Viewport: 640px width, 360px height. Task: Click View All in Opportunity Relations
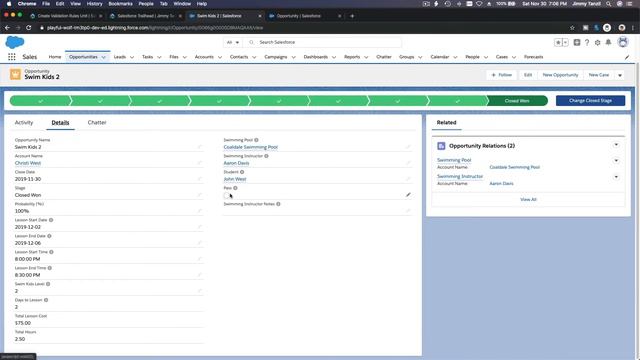[x=528, y=200]
